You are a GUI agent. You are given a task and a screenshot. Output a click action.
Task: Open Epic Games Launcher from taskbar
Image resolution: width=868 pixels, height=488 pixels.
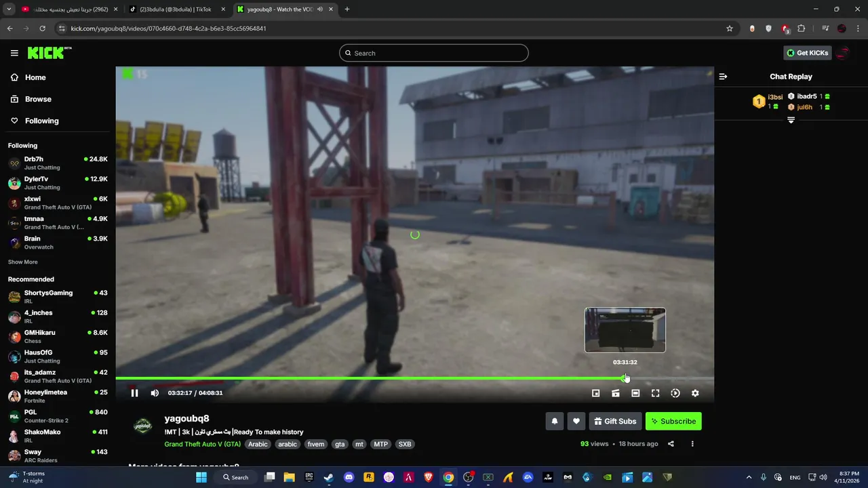[x=309, y=477]
